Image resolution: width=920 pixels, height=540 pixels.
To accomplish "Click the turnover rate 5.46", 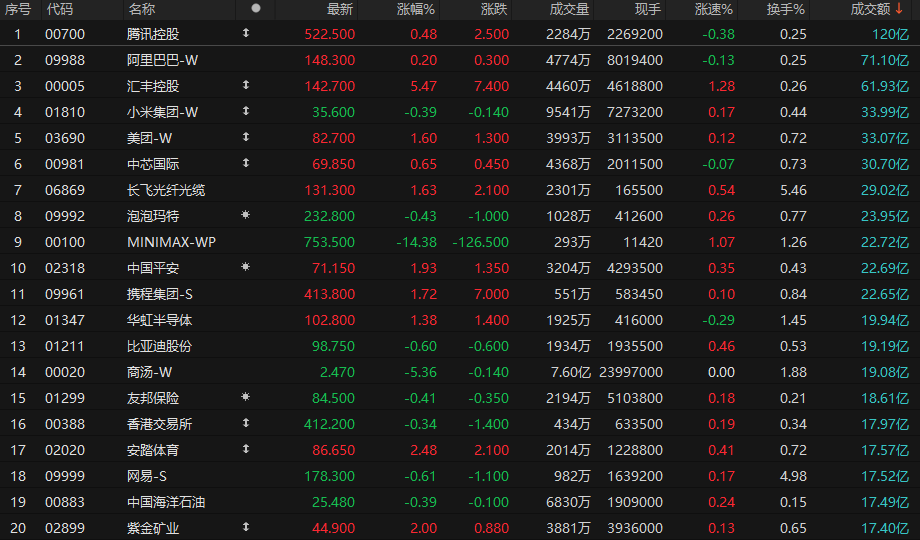I will pos(793,190).
